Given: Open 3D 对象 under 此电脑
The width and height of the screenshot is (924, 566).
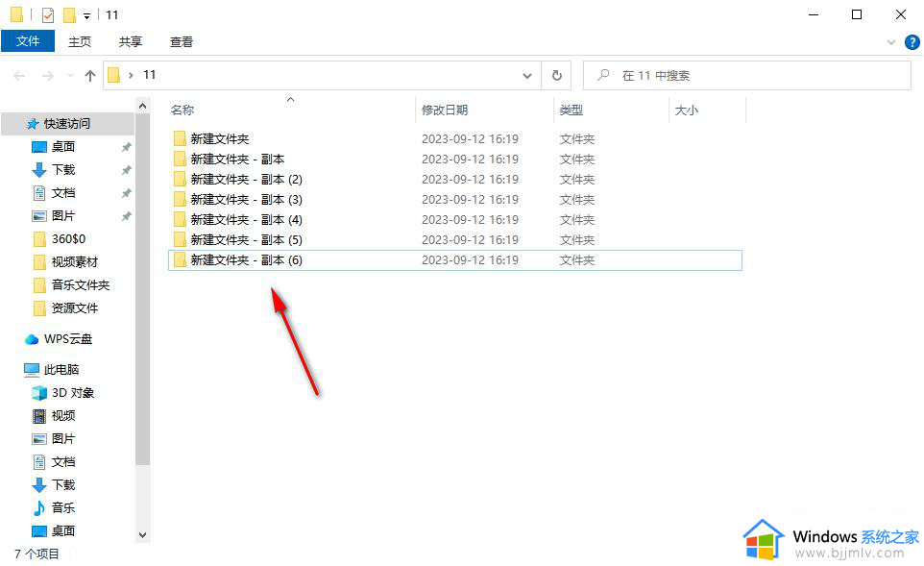Looking at the screenshot, I should [72, 393].
